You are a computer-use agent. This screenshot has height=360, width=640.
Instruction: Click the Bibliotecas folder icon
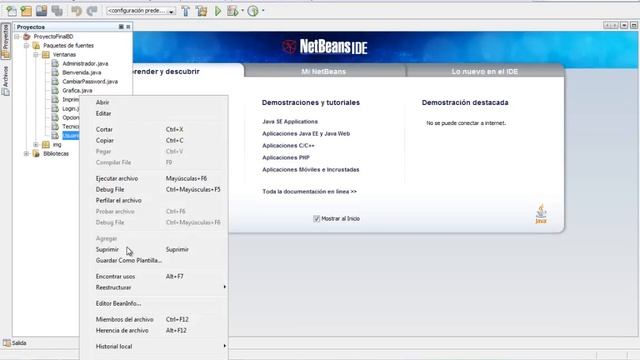tap(36, 153)
